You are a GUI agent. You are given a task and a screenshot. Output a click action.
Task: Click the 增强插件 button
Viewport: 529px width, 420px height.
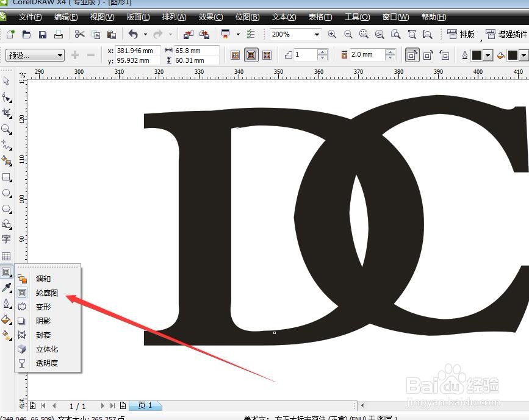(x=506, y=34)
